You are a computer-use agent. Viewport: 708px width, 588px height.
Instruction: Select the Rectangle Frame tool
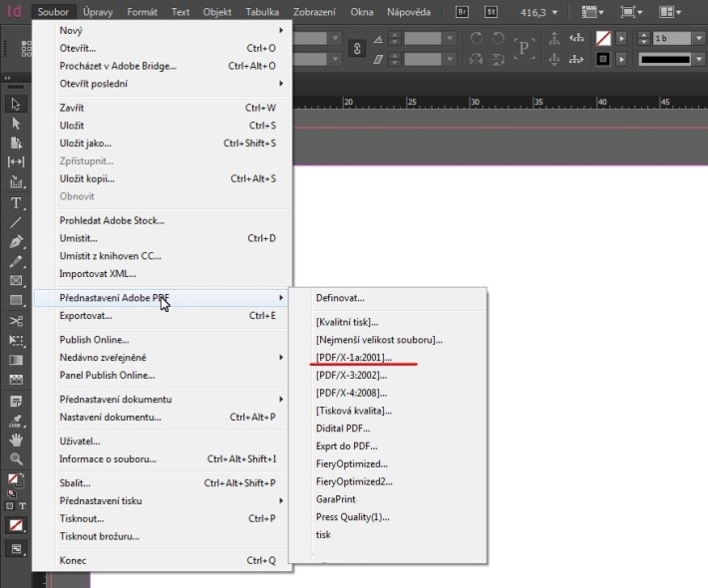click(16, 281)
